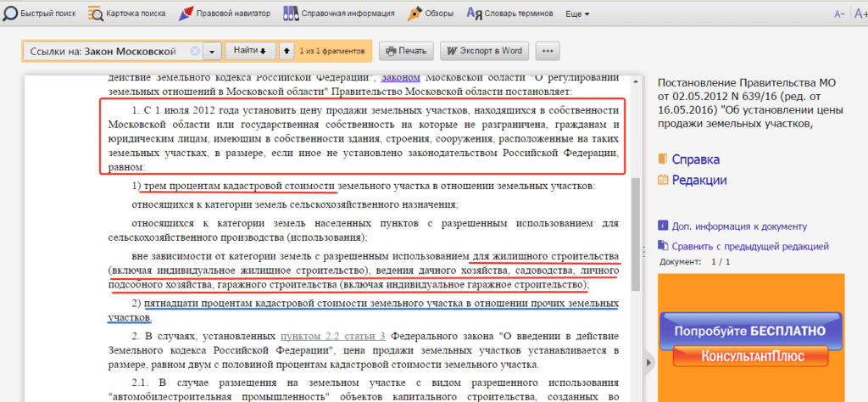Expand the Еще menu

coord(577,14)
